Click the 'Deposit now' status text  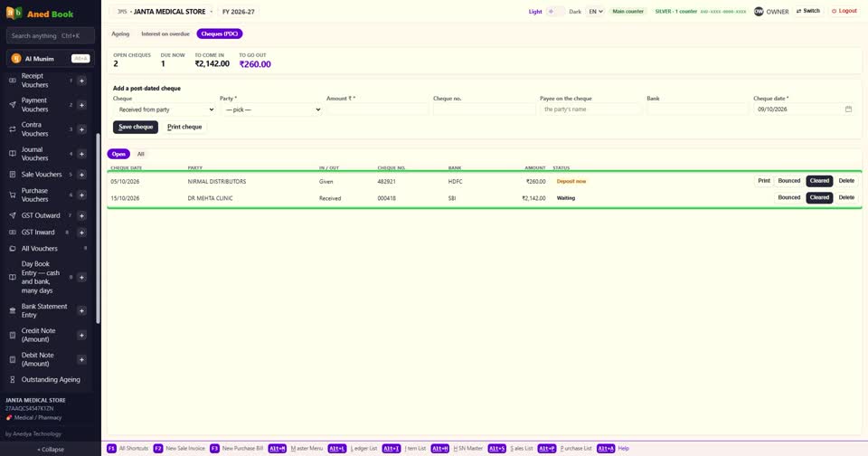click(x=571, y=181)
